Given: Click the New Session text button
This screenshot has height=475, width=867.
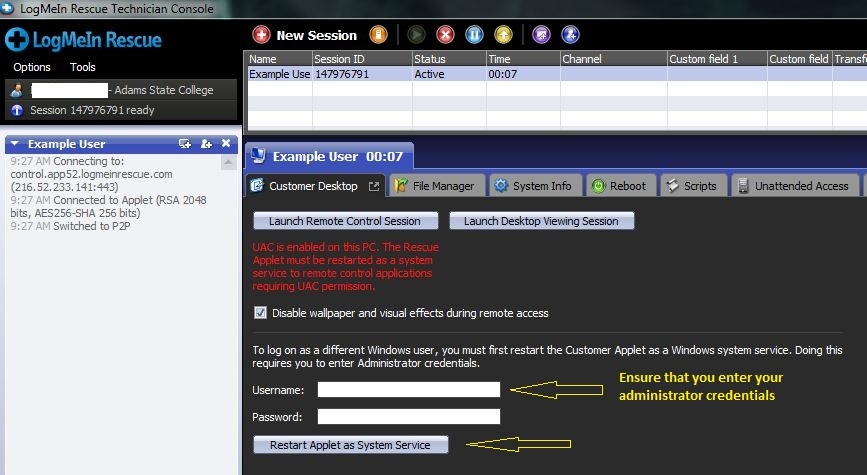Looking at the screenshot, I should pyautogui.click(x=317, y=35).
